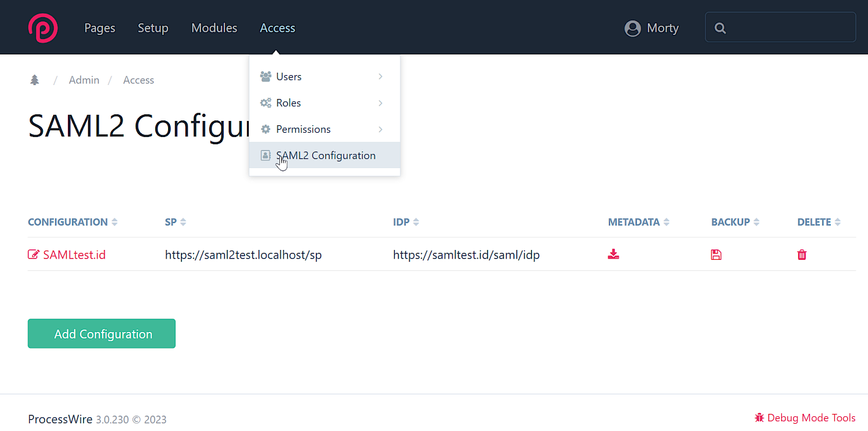This screenshot has width=868, height=431.
Task: Select Roles in Access dropdown
Action: (325, 103)
